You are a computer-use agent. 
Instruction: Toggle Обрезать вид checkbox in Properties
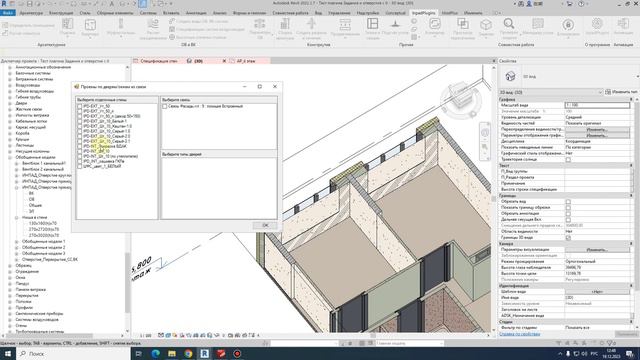pyautogui.click(x=568, y=202)
